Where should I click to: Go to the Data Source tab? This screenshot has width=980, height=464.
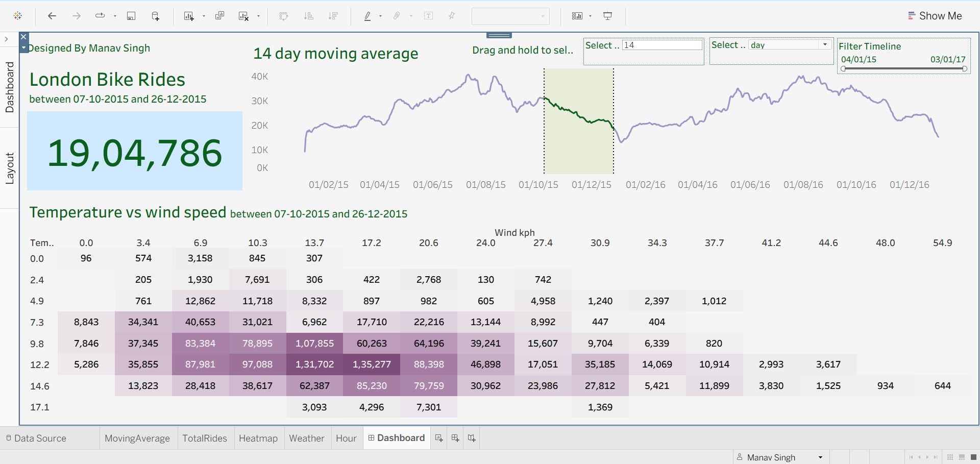[36, 438]
